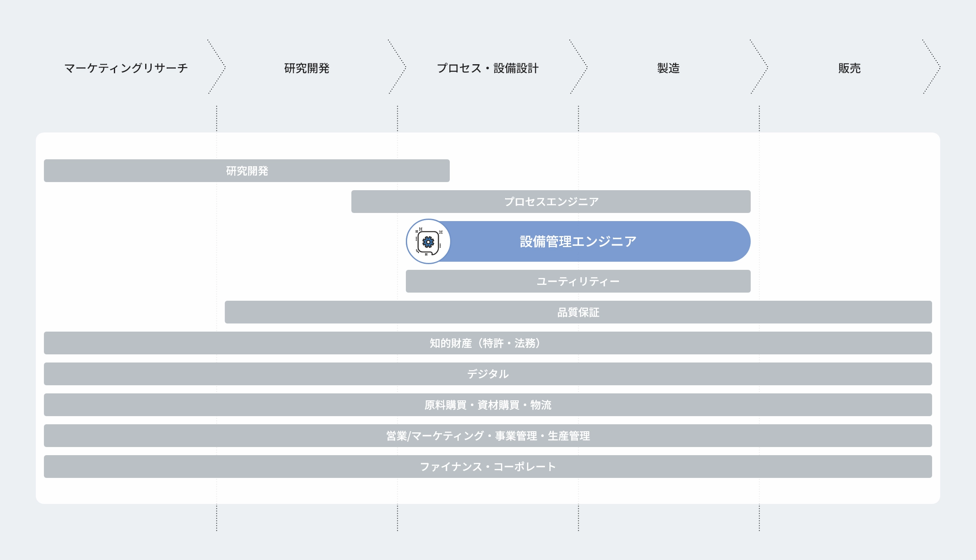The width and height of the screenshot is (976, 560).
Task: Select the プロセスエンジニア bar
Action: [x=551, y=202]
